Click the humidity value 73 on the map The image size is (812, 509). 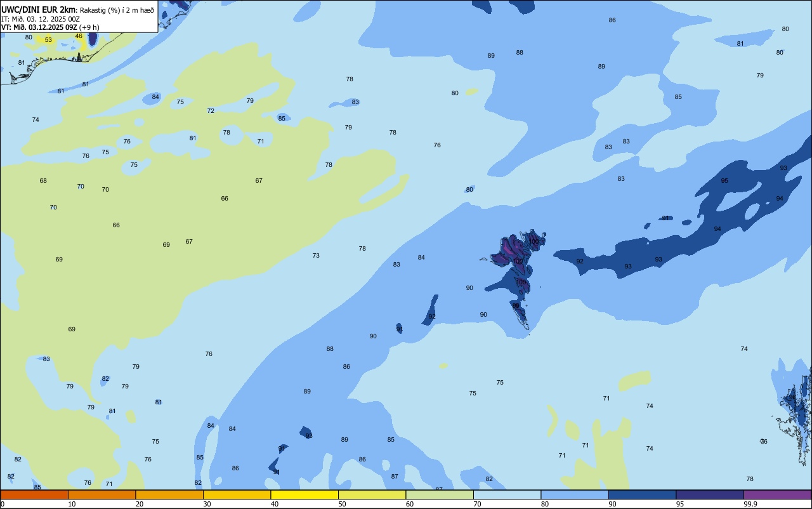(316, 256)
